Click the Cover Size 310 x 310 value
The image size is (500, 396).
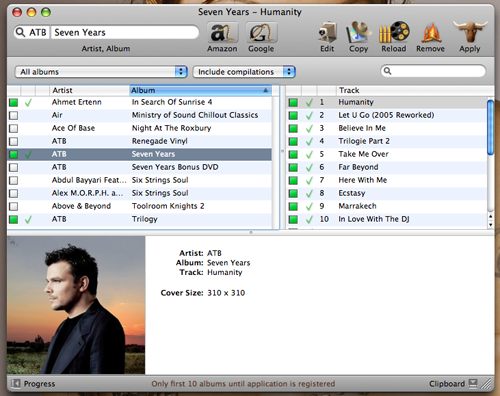click(226, 293)
